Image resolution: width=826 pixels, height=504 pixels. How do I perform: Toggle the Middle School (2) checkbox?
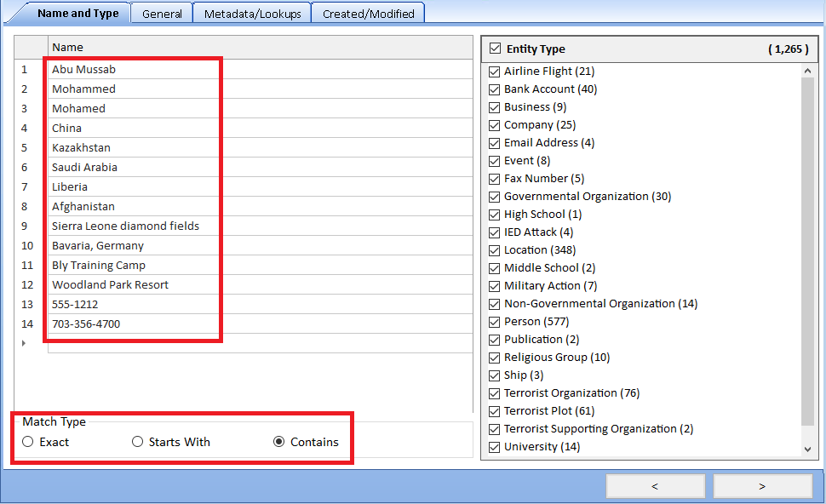click(x=494, y=268)
